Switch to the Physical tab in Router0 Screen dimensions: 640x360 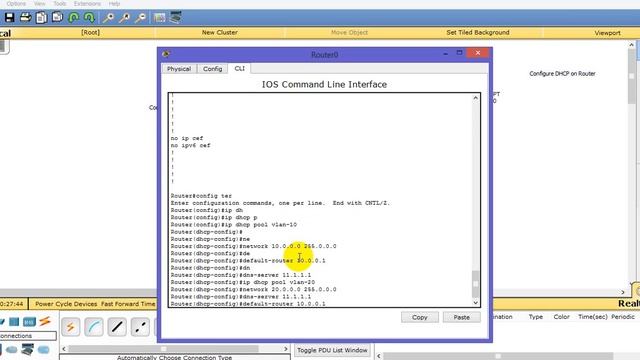[179, 69]
